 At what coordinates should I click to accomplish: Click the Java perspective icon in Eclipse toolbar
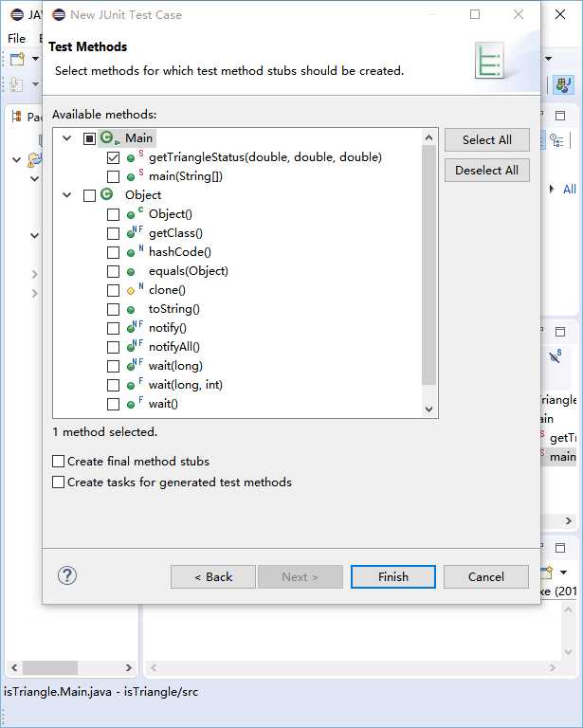563,85
